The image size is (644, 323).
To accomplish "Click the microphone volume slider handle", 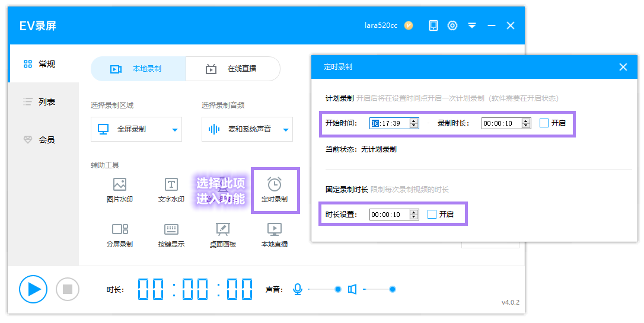I will (338, 289).
